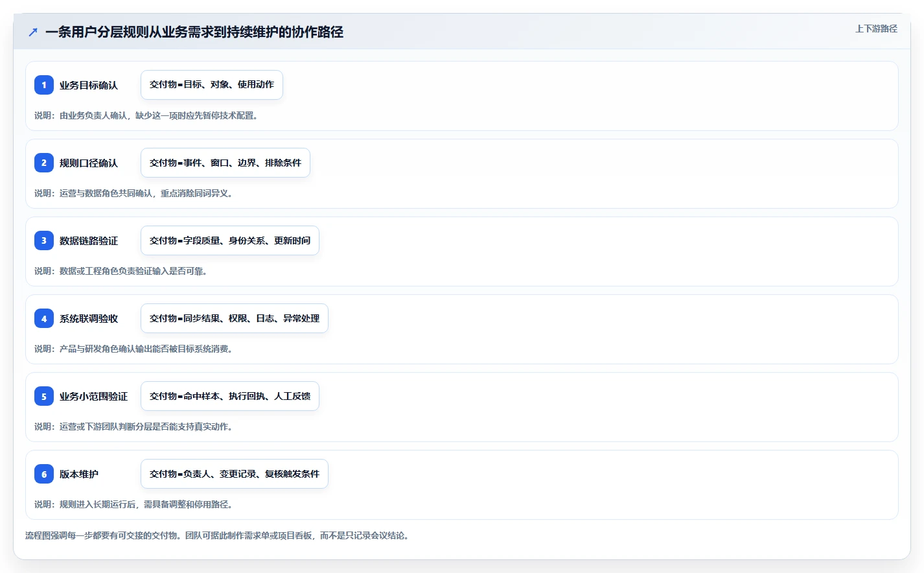Select the deliverable chip 交付物=同步结果、权限、日志、异常处理
Image resolution: width=924 pixels, height=573 pixels.
point(235,318)
